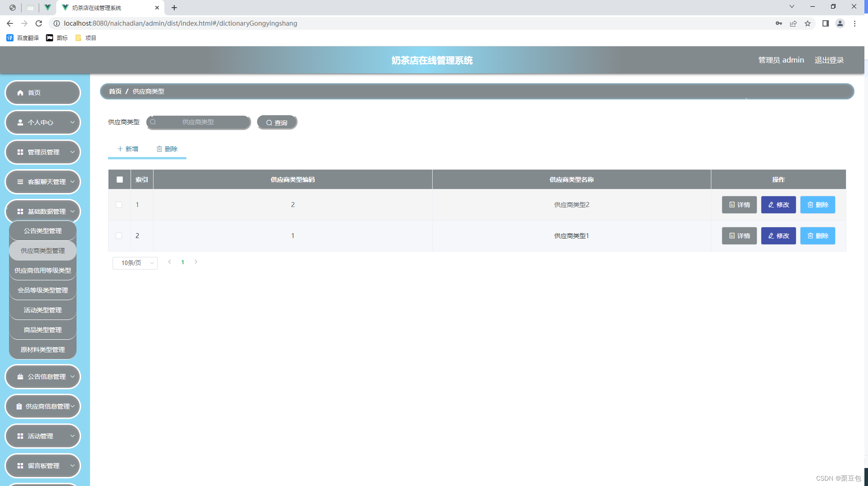
Task: Click the 退出登录 link in the header
Action: (829, 60)
